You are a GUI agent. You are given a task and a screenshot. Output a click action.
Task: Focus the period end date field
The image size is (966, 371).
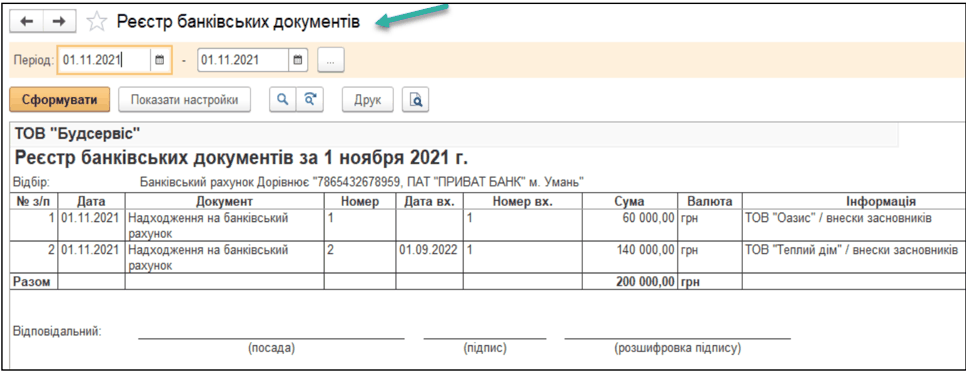click(x=243, y=60)
